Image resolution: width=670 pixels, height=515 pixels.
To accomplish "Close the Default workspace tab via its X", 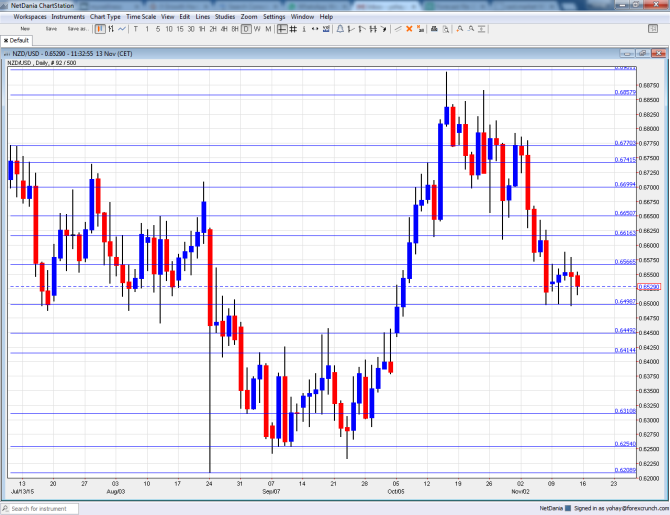I will 6,40.
